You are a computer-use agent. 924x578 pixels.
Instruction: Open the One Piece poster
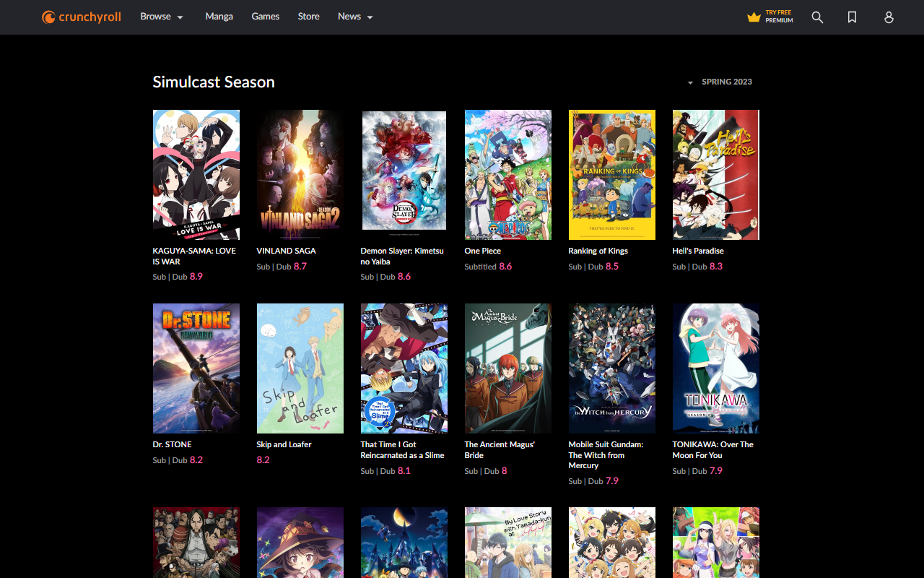508,175
